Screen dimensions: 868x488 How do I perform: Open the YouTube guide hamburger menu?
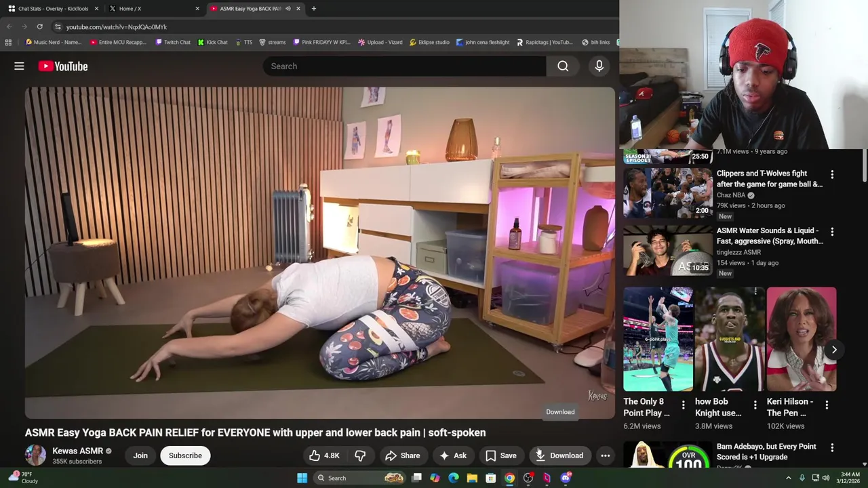pos(19,66)
